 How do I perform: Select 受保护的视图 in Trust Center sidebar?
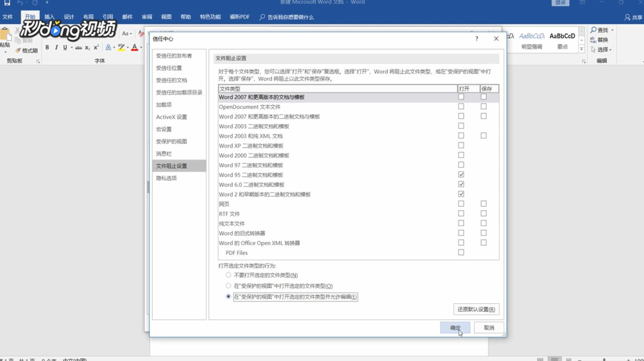(179, 141)
